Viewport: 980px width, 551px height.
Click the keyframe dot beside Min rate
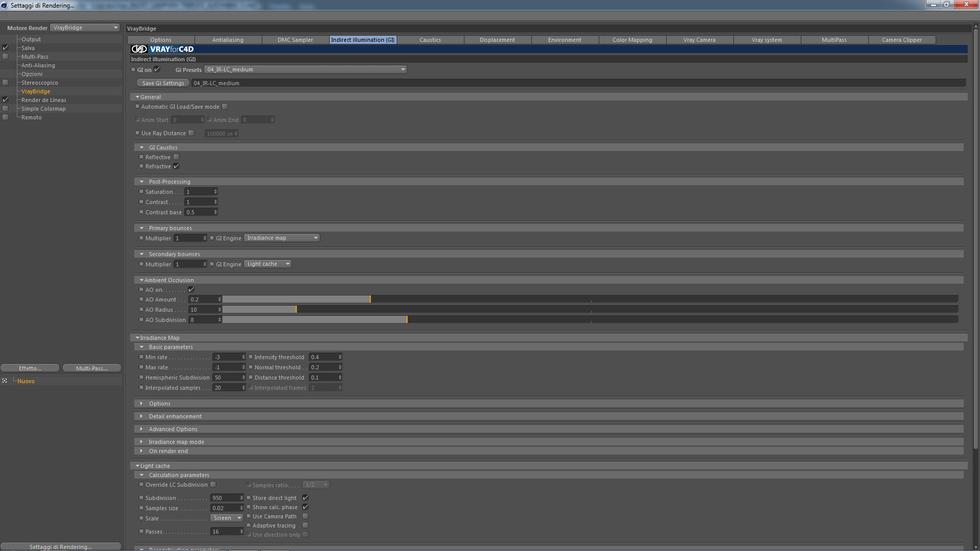(x=141, y=357)
